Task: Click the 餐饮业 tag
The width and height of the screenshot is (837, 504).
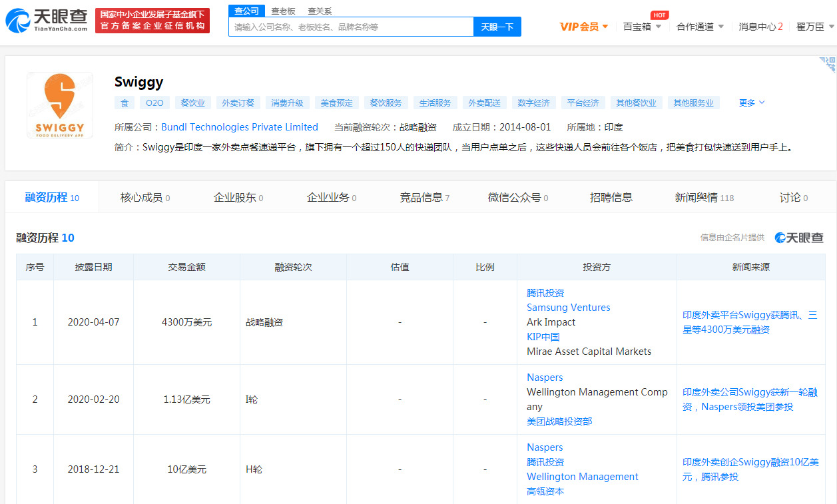Action: point(193,103)
